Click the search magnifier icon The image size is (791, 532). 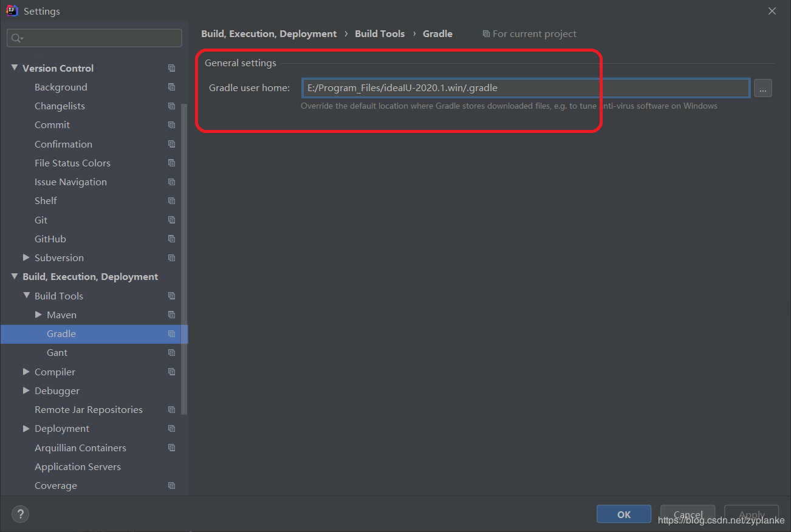tap(17, 38)
